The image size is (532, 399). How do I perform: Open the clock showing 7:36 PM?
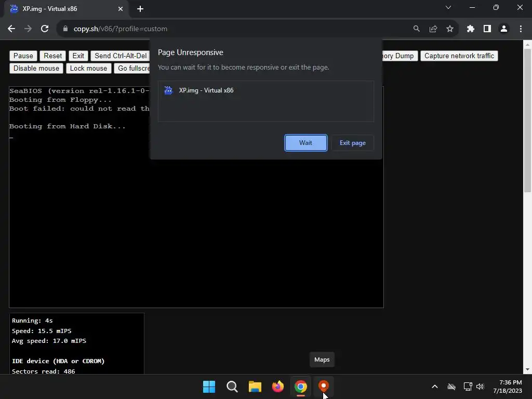tap(508, 387)
